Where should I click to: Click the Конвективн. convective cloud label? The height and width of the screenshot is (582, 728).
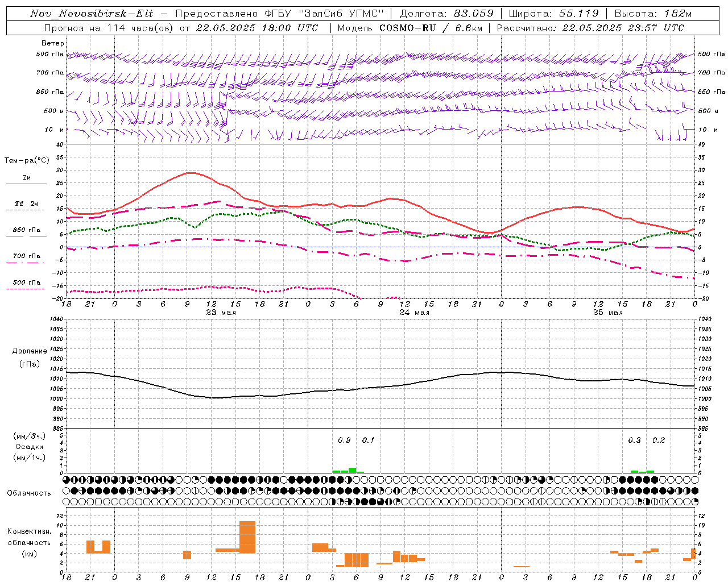[x=30, y=531]
